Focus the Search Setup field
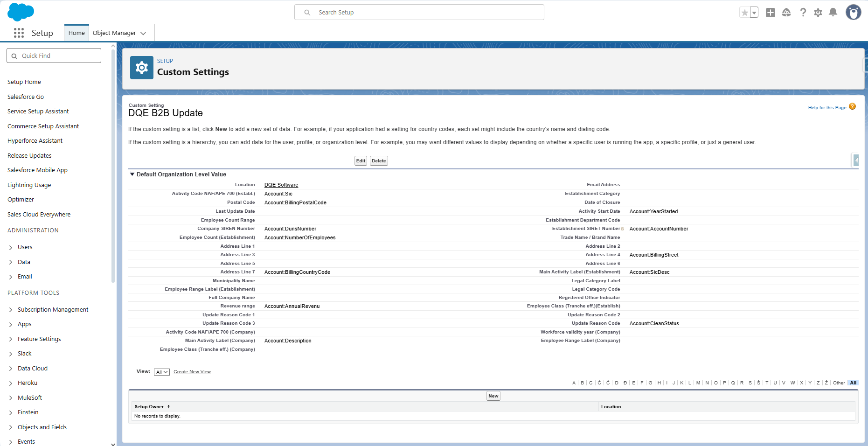 (x=419, y=12)
